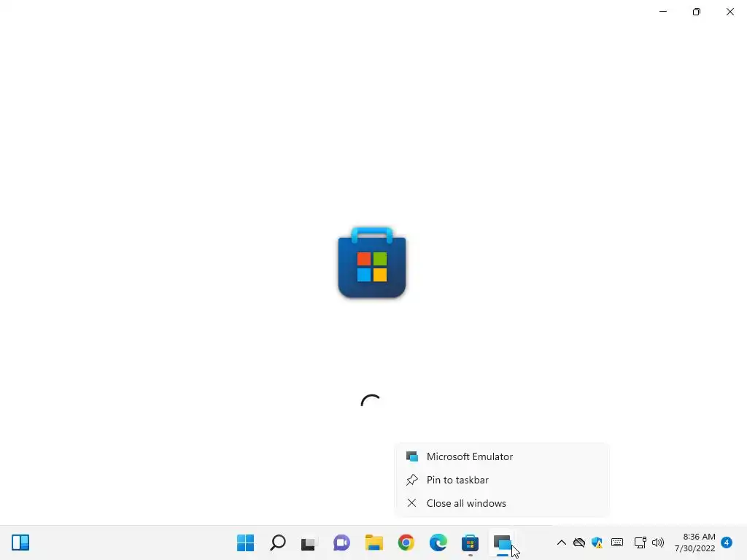Launch Google Chrome from taskbar
Screen dimensions: 747x560
point(406,542)
